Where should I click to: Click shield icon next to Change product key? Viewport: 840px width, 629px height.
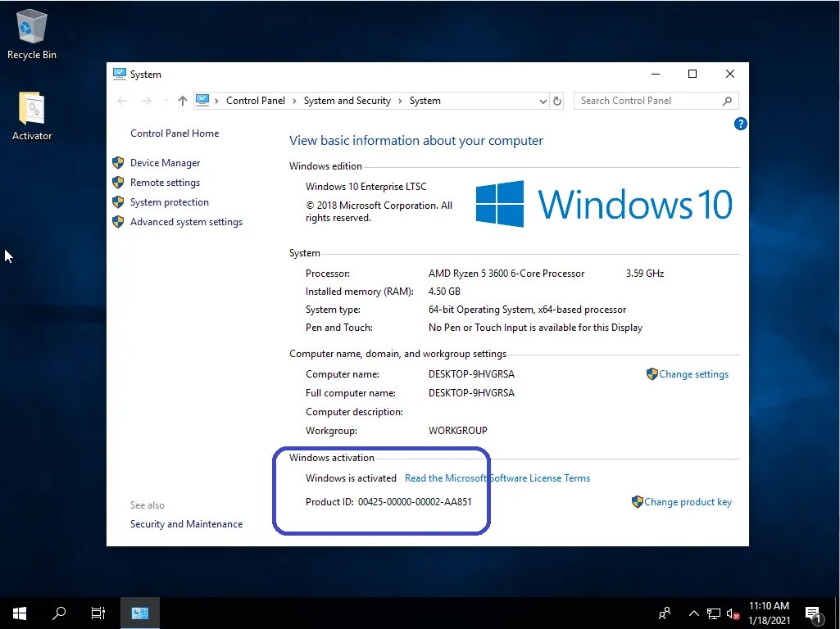point(638,502)
